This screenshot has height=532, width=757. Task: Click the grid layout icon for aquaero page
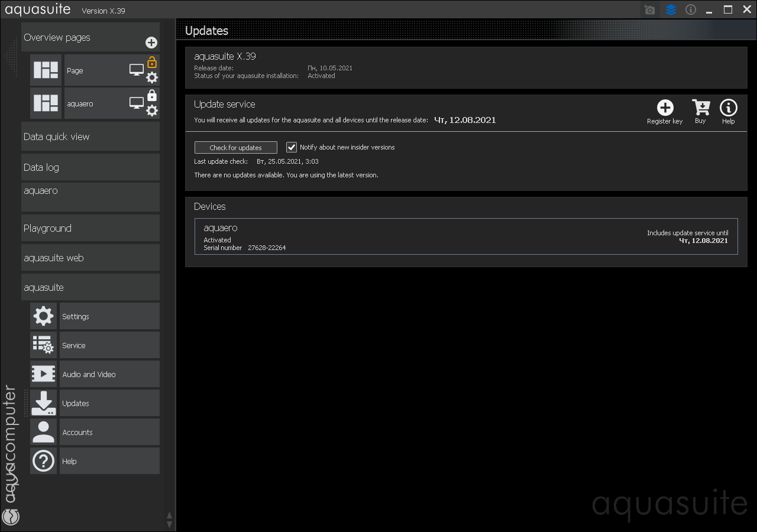(x=46, y=103)
